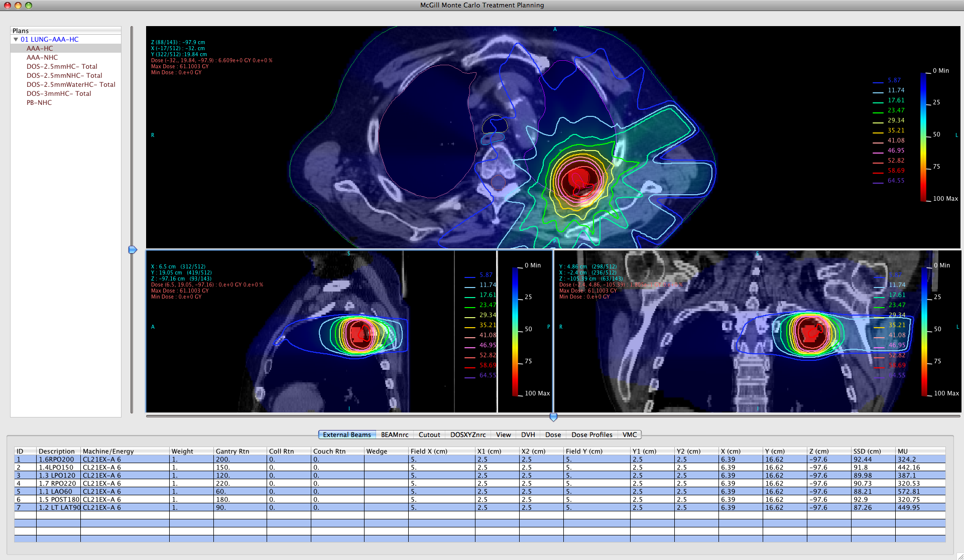
Task: Click the horizontal split handle below the views
Action: 553,417
